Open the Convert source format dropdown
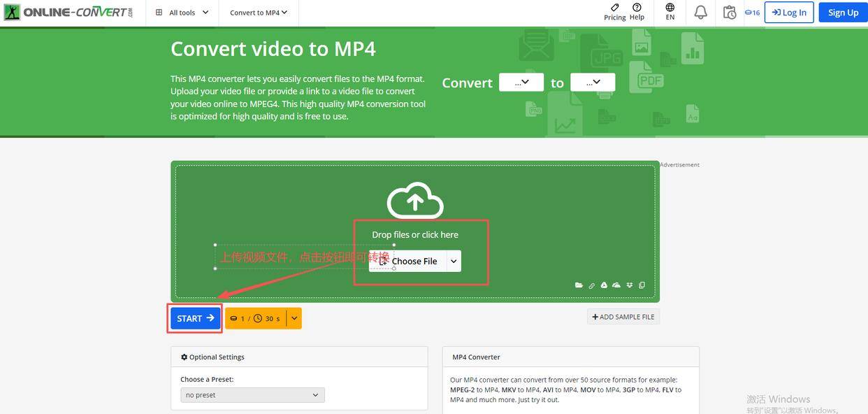 [x=521, y=82]
